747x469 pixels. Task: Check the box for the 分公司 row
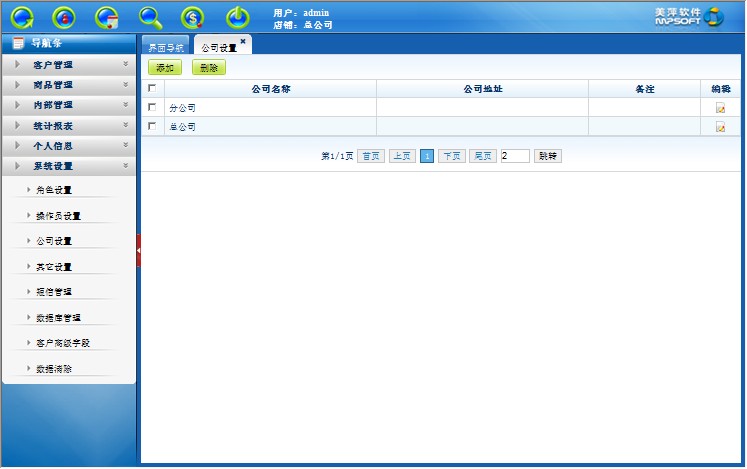click(x=152, y=108)
